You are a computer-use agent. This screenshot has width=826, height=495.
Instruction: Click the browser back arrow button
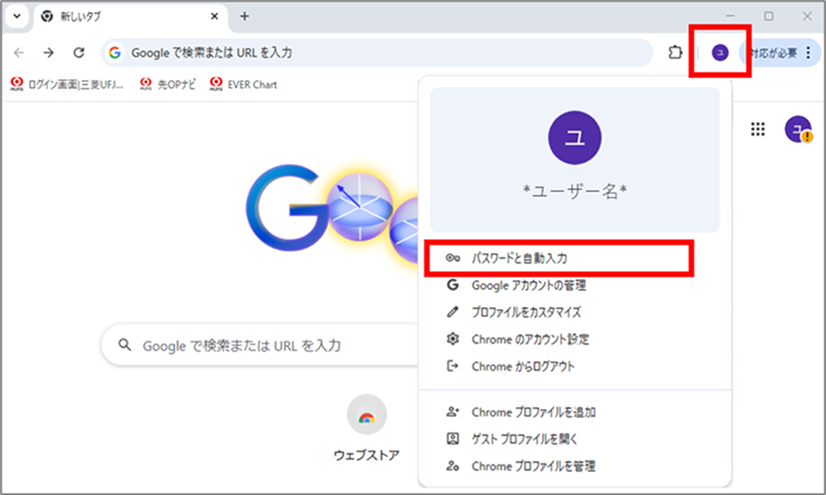(x=20, y=52)
